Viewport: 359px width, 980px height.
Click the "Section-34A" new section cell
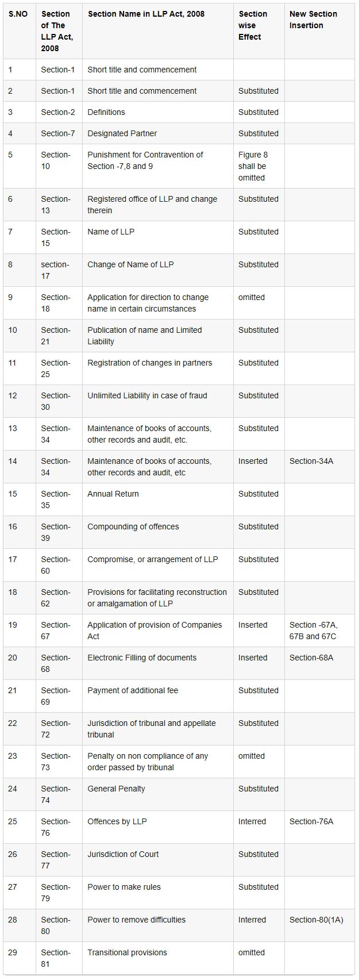[311, 461]
